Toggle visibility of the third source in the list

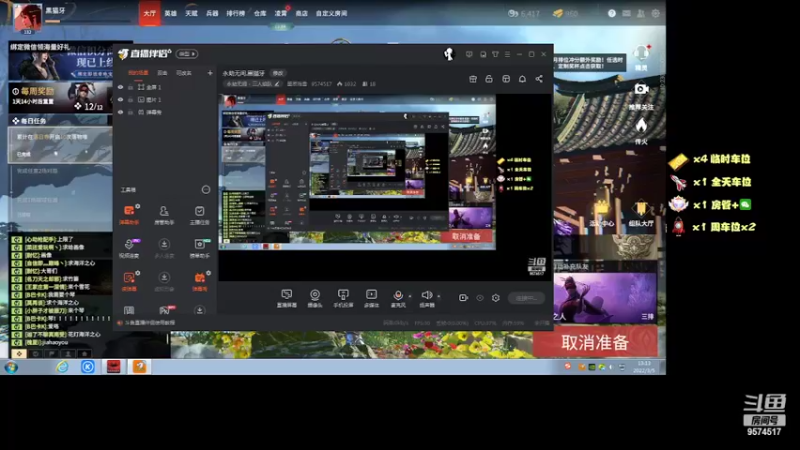point(120,112)
